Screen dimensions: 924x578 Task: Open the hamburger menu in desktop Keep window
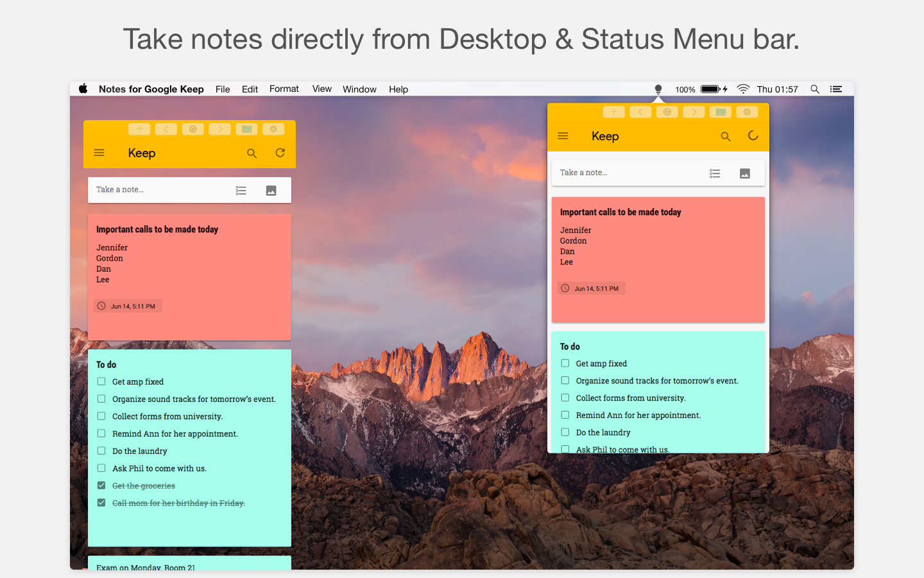click(99, 153)
